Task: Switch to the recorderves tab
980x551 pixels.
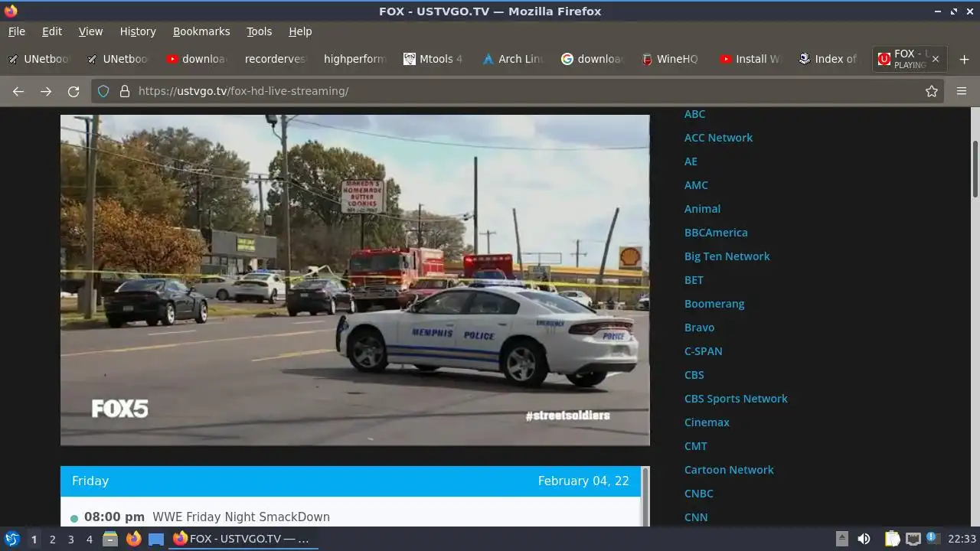Action: (x=276, y=59)
